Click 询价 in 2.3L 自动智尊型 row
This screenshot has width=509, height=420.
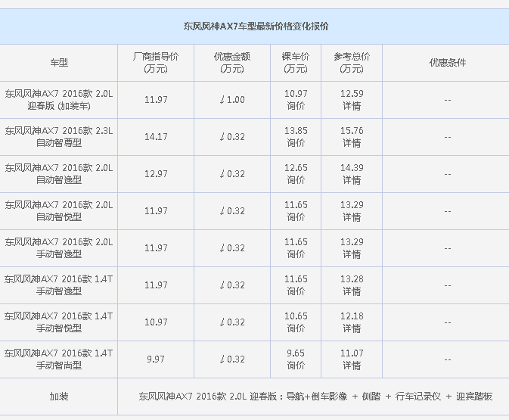click(x=296, y=143)
